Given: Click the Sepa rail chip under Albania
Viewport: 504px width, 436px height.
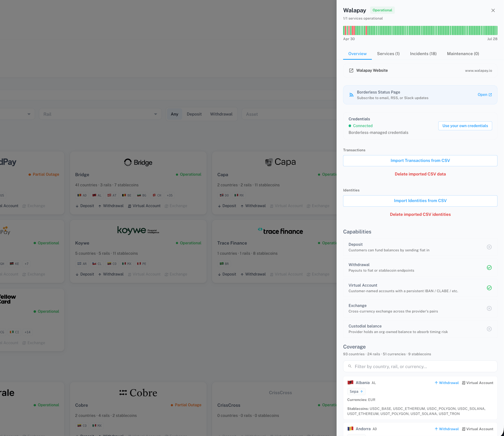Looking at the screenshot, I should (356, 392).
